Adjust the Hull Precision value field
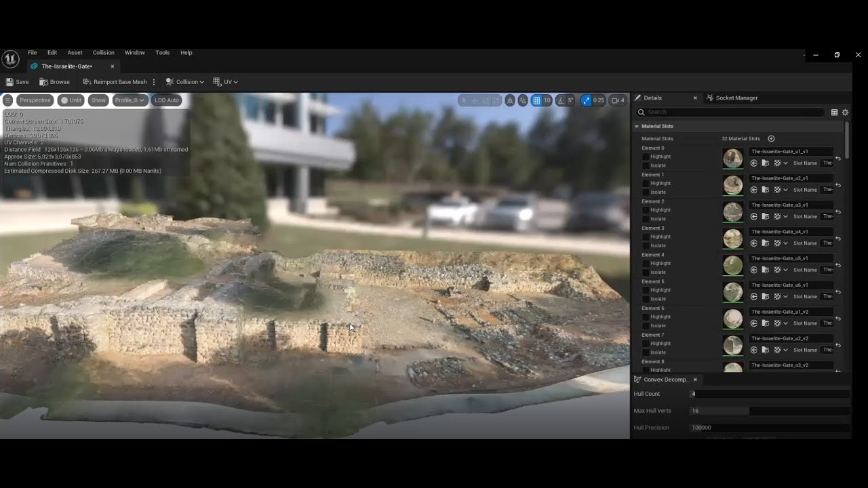 pyautogui.click(x=769, y=428)
